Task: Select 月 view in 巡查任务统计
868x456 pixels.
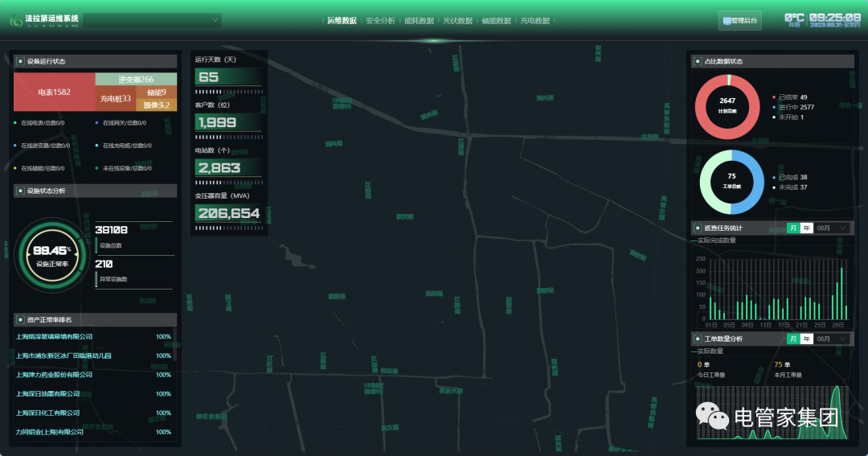Action: coord(793,228)
